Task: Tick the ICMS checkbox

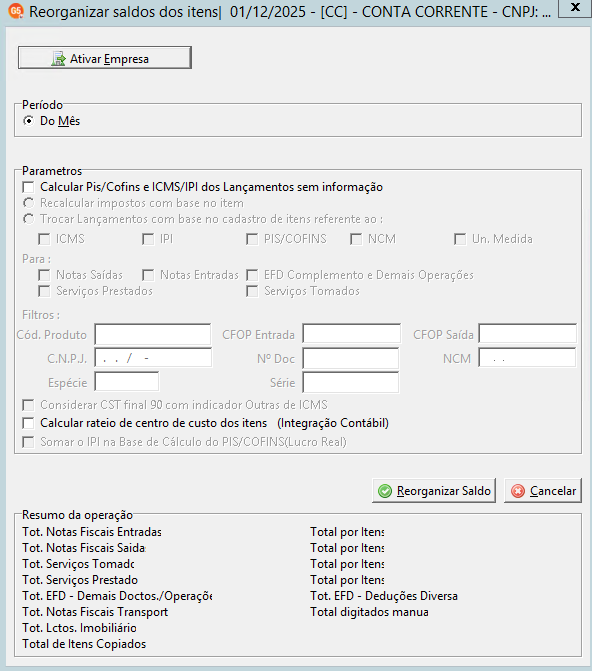Action: (x=44, y=239)
